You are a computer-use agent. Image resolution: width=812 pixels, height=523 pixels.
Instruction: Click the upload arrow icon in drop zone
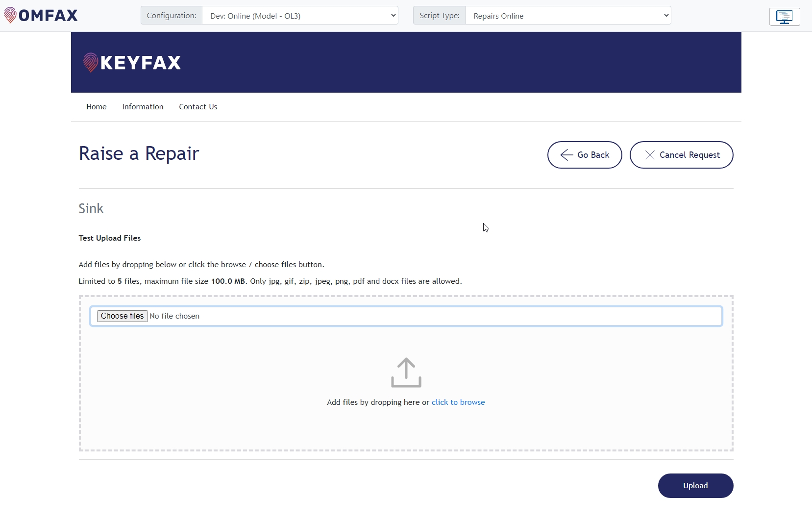point(406,373)
